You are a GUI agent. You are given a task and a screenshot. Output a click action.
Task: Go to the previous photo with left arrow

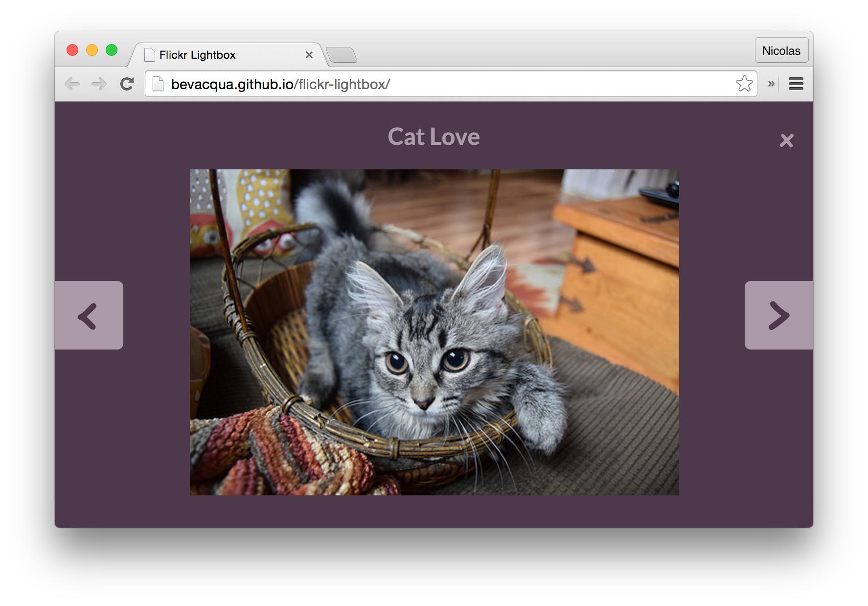point(89,315)
